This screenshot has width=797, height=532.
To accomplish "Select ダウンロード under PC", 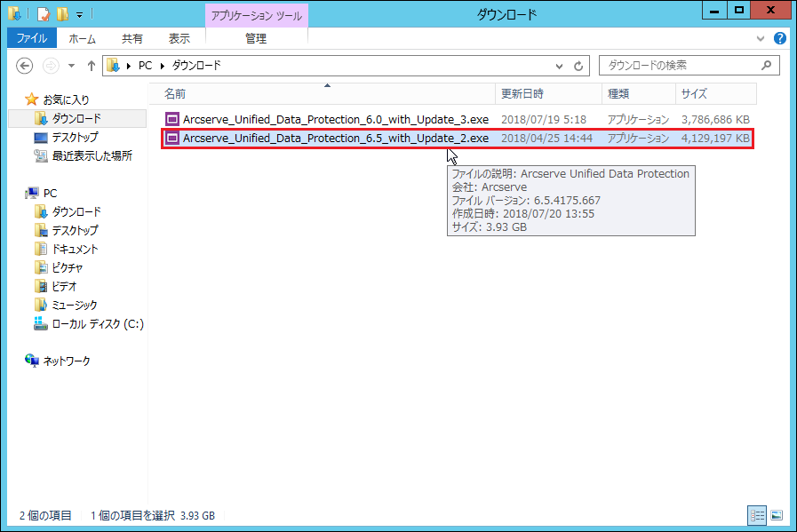I will [x=76, y=211].
